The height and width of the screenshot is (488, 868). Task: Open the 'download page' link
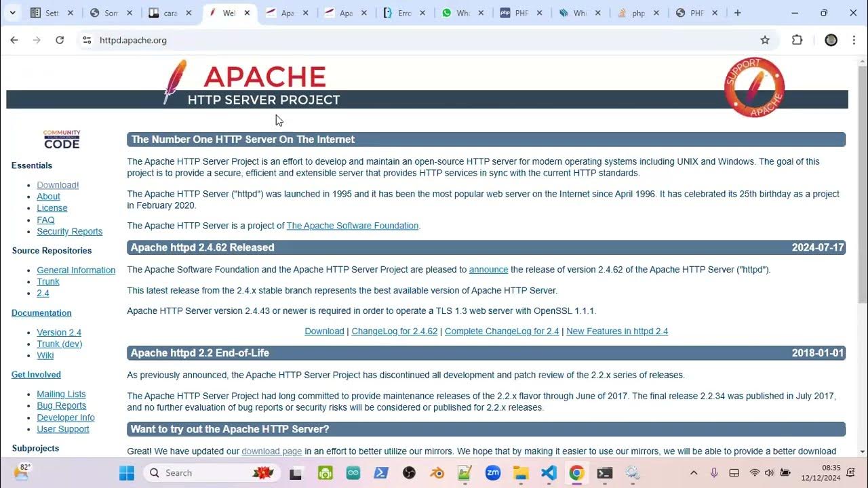(272, 451)
